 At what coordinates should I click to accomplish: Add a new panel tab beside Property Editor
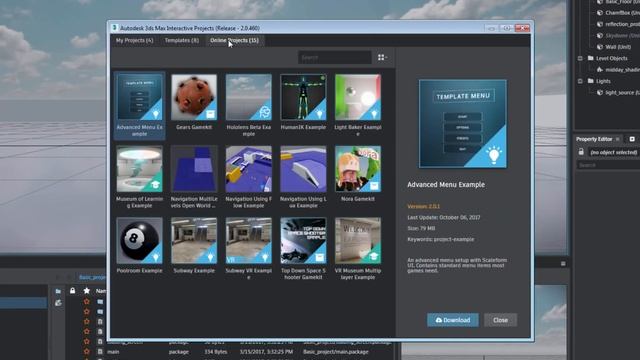point(632,139)
